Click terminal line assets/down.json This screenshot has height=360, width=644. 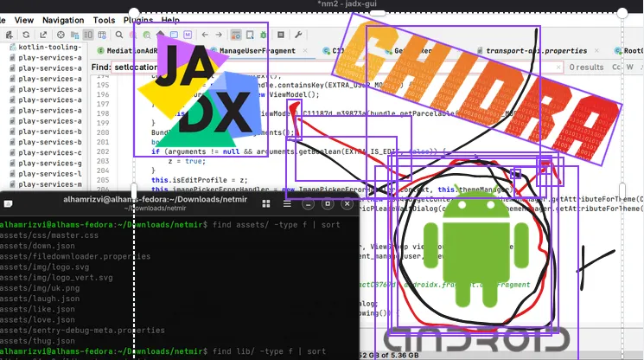(x=37, y=246)
